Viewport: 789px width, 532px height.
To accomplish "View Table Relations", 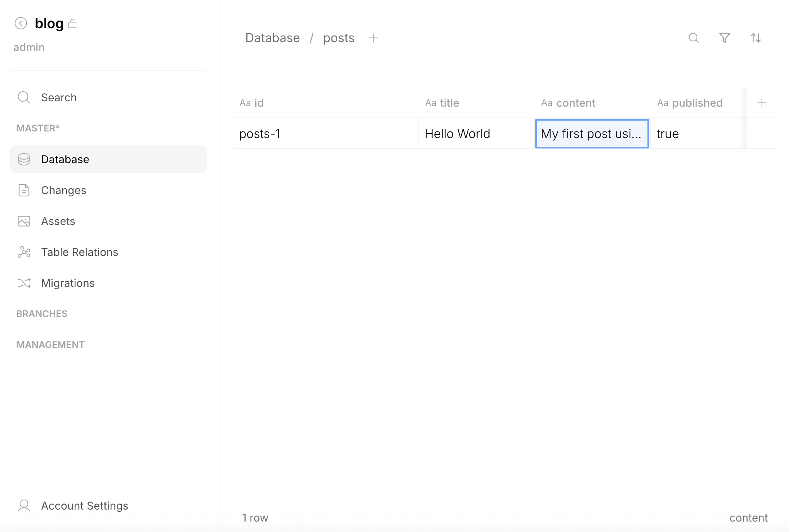I will [x=79, y=252].
